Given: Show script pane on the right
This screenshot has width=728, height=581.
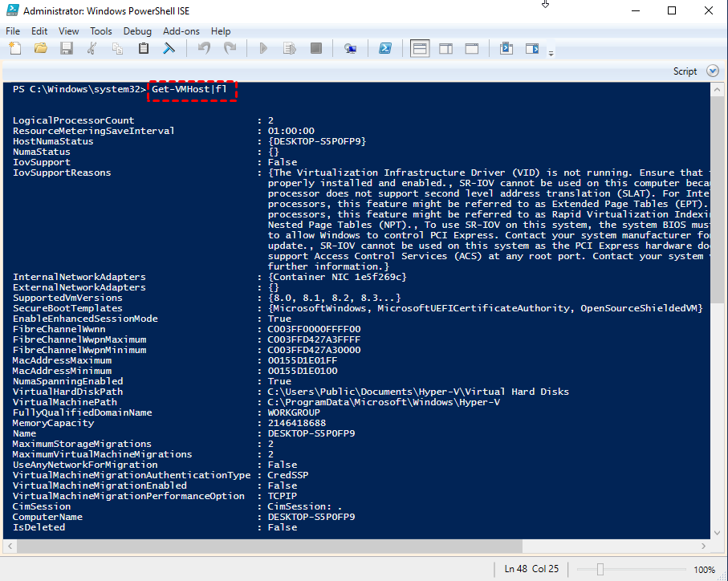Looking at the screenshot, I should click(445, 49).
